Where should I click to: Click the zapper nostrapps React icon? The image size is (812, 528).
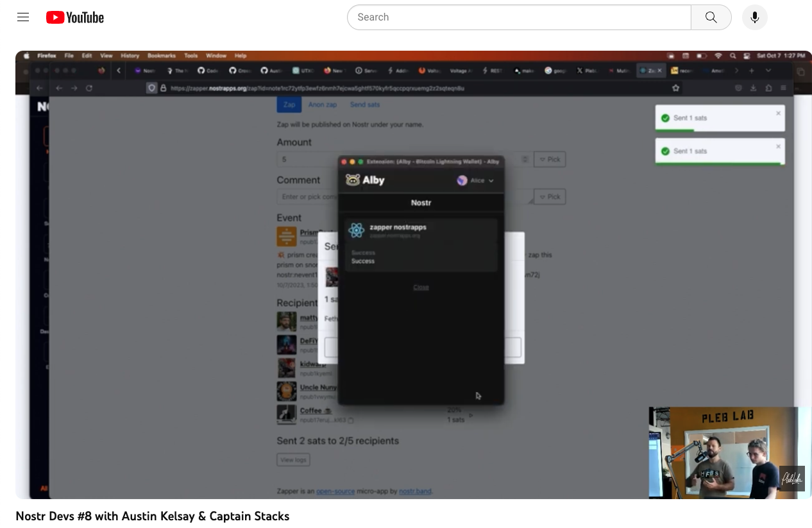pyautogui.click(x=357, y=230)
